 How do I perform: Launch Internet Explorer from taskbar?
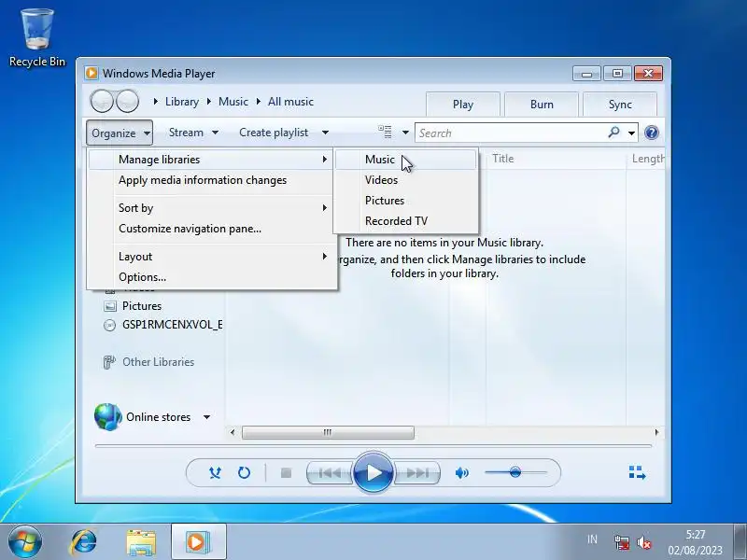(84, 542)
